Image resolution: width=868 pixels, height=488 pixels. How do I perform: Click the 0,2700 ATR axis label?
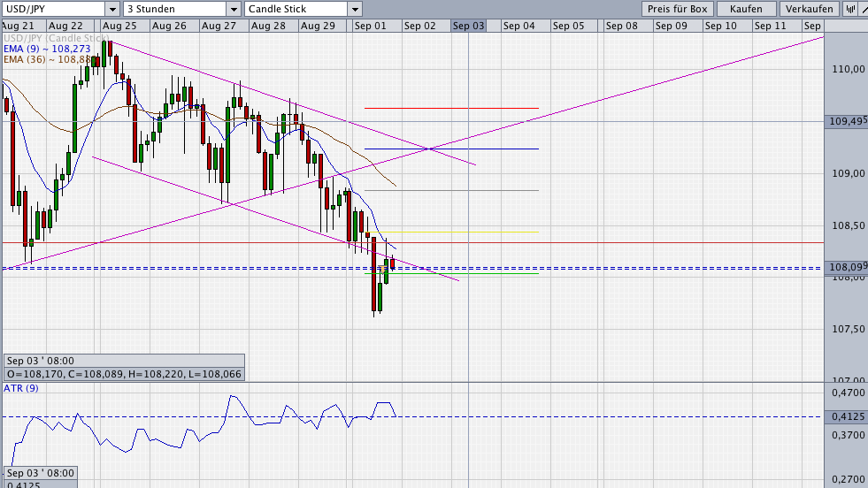[x=848, y=479]
